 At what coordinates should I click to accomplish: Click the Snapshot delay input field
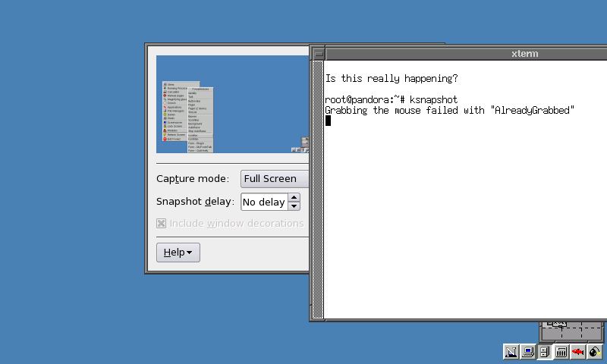coord(264,202)
